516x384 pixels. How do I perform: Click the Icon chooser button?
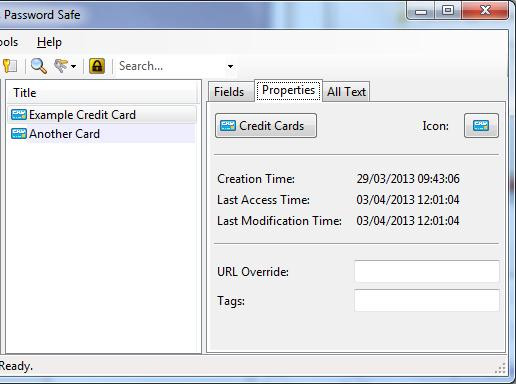pos(481,126)
